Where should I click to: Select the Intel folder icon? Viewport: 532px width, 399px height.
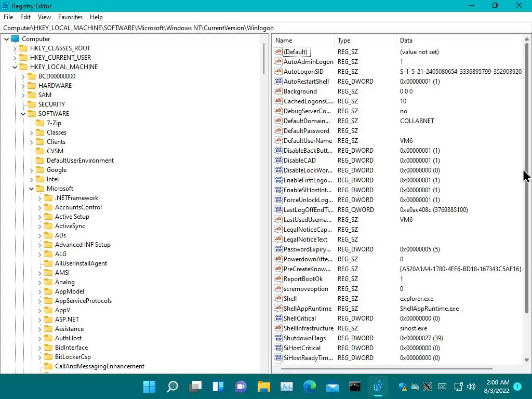[x=40, y=179]
